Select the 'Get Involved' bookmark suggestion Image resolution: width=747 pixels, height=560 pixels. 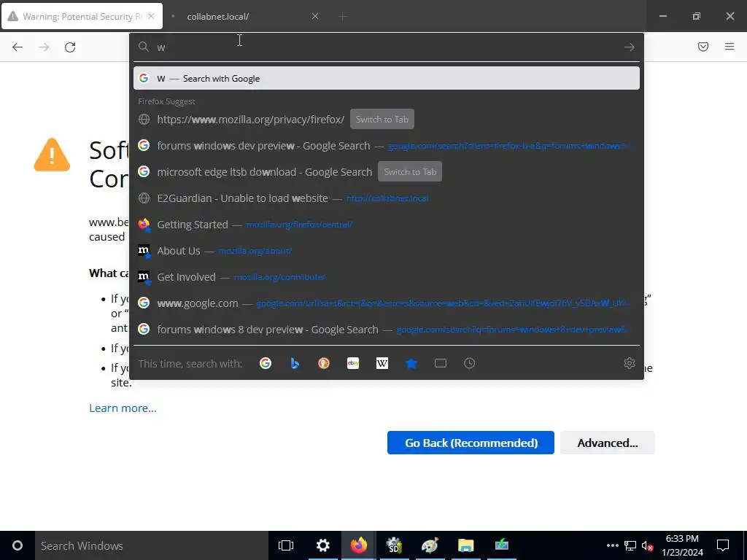[x=387, y=276]
